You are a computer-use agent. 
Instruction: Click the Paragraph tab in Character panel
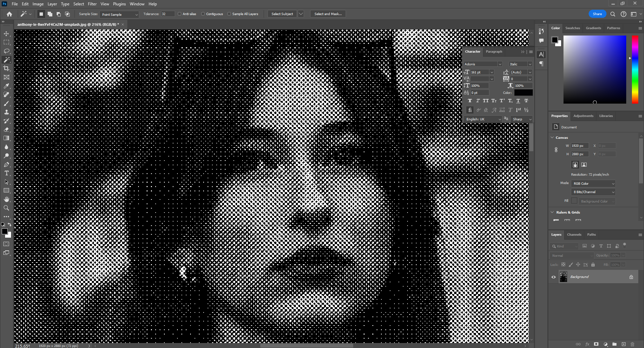(494, 52)
